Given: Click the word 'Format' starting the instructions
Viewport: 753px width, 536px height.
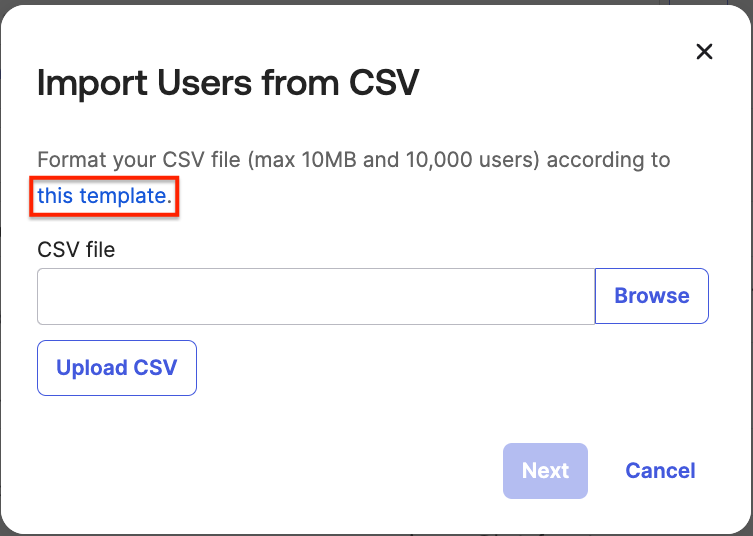Looking at the screenshot, I should click(67, 160).
